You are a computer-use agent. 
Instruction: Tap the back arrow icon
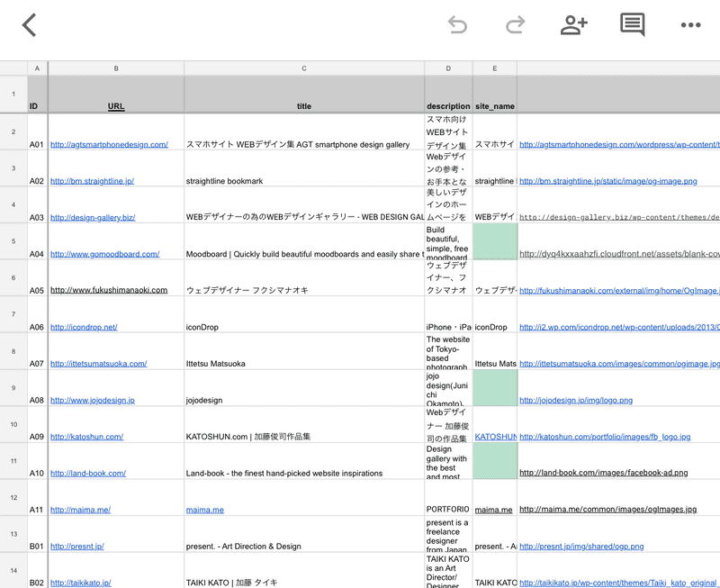click(x=30, y=25)
